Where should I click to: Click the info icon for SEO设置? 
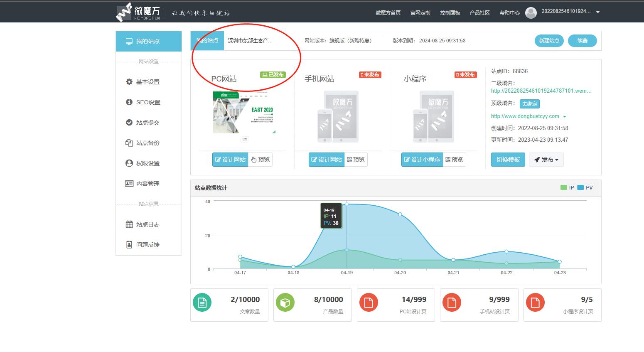coord(129,102)
